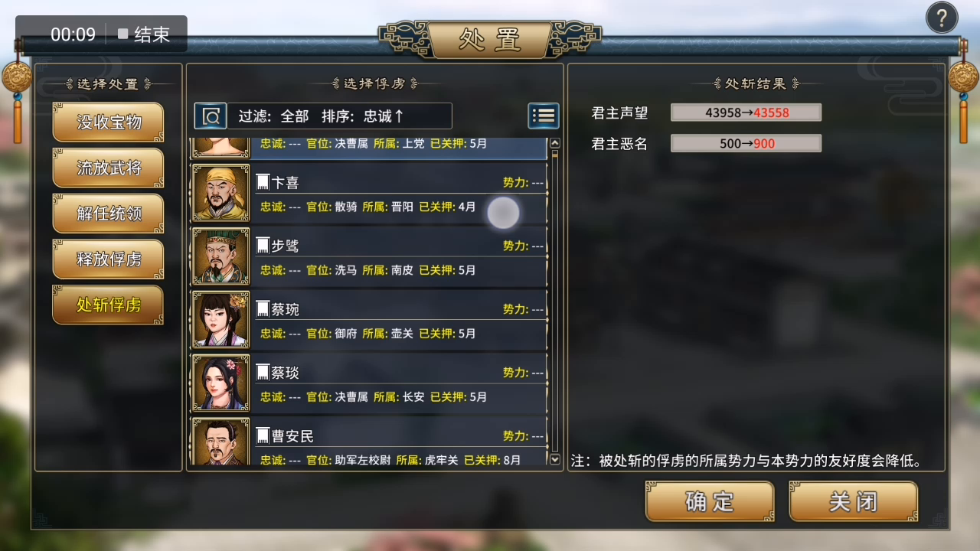This screenshot has height=551, width=980.
Task: Click 蔡琬's portrait icon
Action: 220,320
